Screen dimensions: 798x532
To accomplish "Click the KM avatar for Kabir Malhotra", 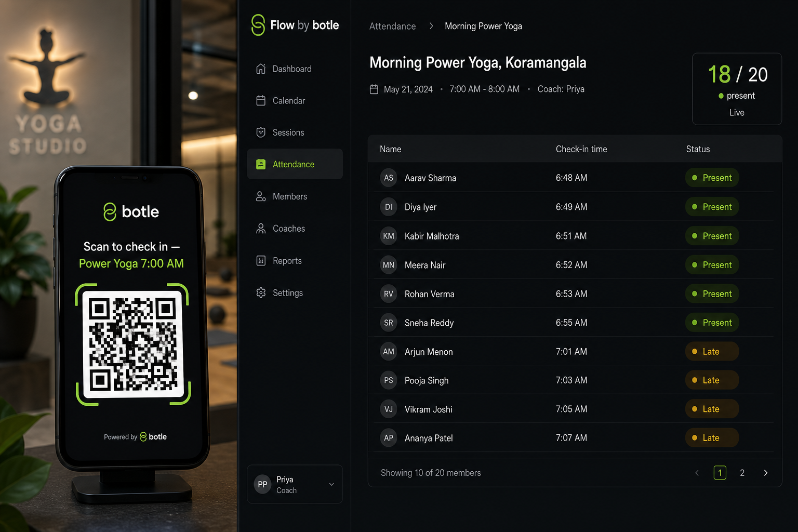I will tap(389, 236).
